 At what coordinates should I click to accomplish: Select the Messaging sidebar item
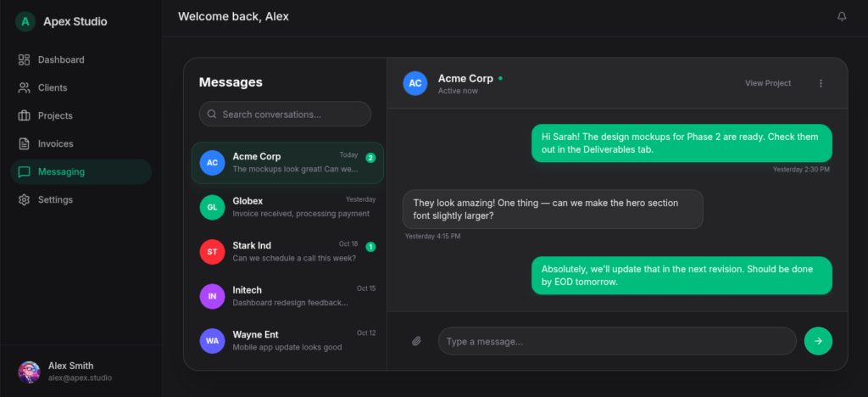coord(81,171)
